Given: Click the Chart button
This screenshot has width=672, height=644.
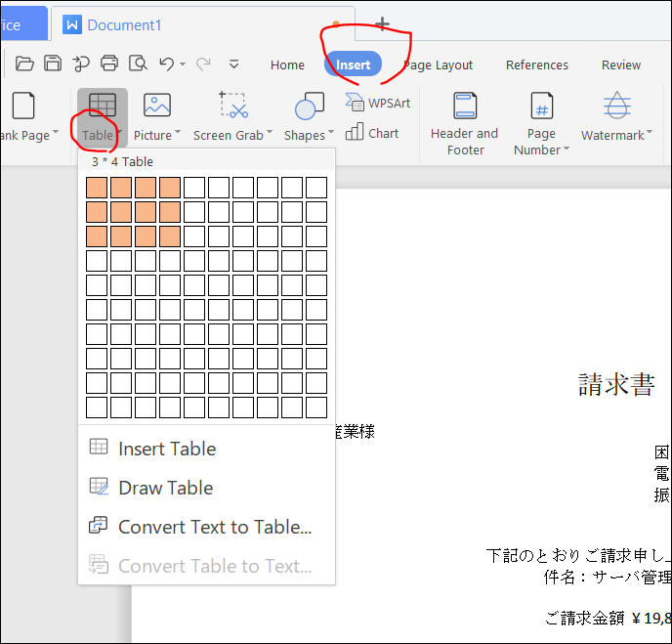Looking at the screenshot, I should (x=372, y=133).
